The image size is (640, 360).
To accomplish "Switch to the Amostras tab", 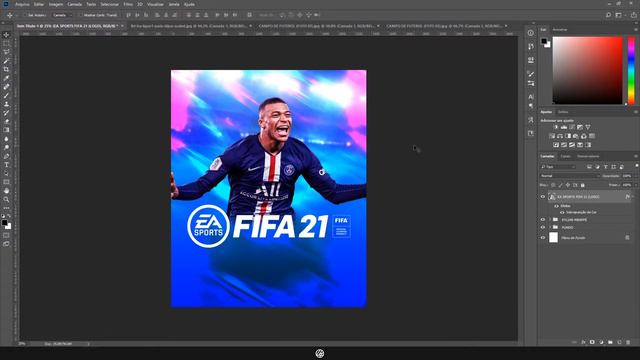I will 560,30.
